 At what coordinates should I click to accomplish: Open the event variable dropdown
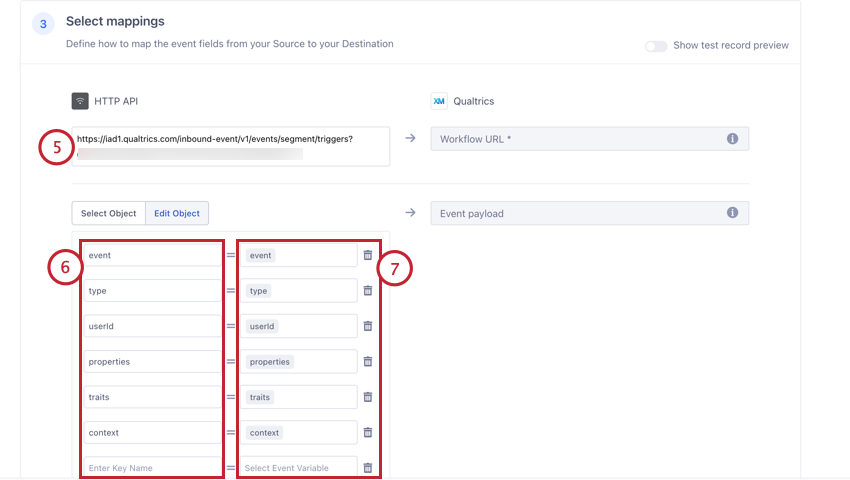(x=300, y=255)
